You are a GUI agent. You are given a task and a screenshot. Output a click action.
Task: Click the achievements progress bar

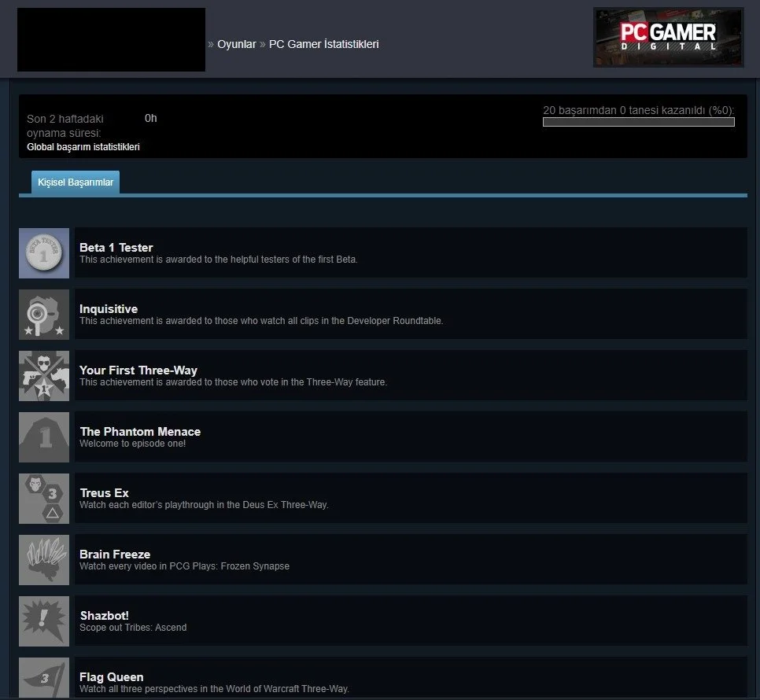[639, 122]
